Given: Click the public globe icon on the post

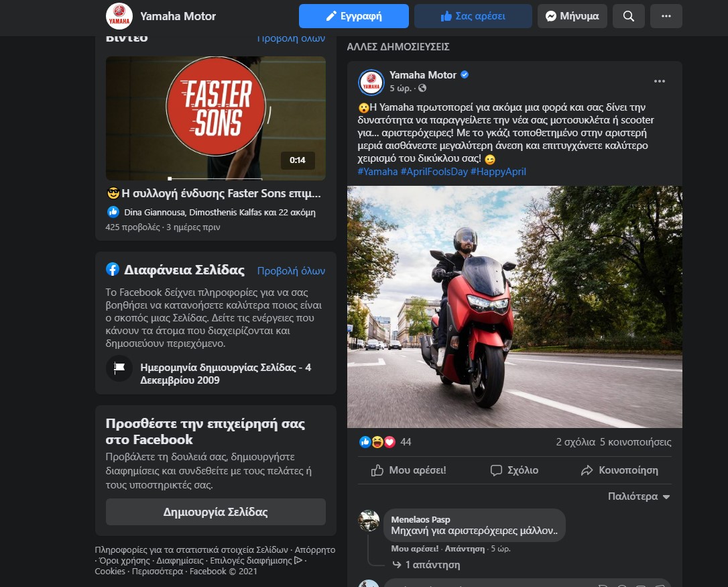Looking at the screenshot, I should tap(422, 88).
